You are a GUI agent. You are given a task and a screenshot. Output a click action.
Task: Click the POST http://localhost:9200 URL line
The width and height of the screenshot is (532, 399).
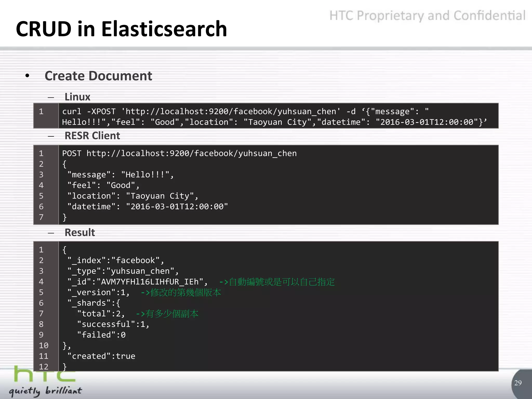pyautogui.click(x=179, y=153)
